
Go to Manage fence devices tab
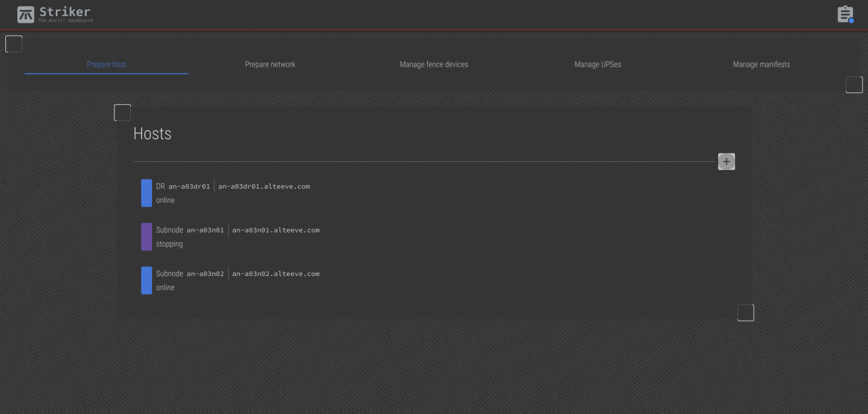point(434,65)
